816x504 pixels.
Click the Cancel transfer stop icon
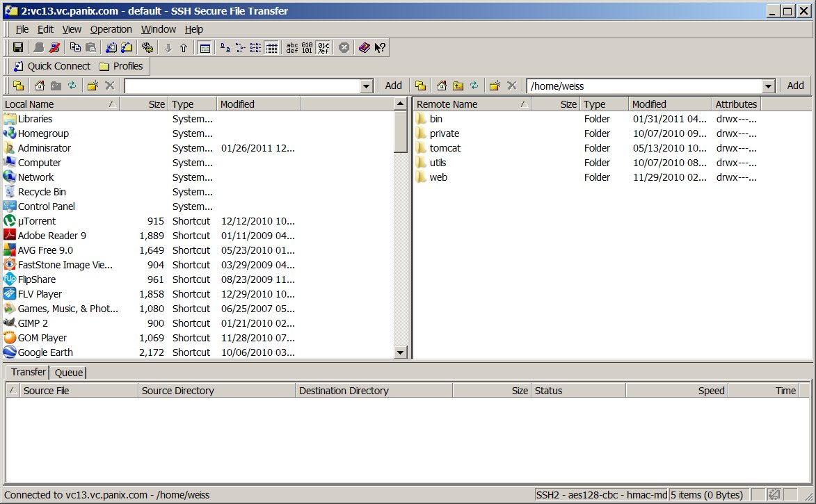pyautogui.click(x=344, y=48)
